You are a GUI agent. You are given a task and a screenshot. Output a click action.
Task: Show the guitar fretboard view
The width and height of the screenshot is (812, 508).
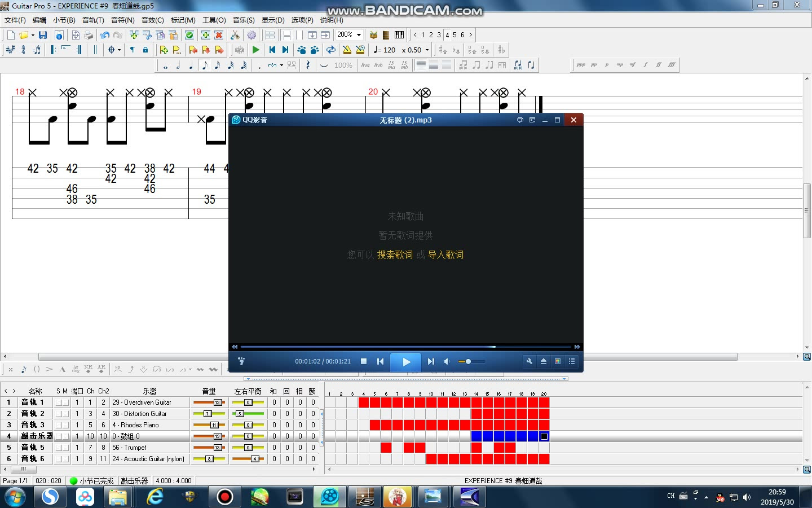click(x=386, y=35)
